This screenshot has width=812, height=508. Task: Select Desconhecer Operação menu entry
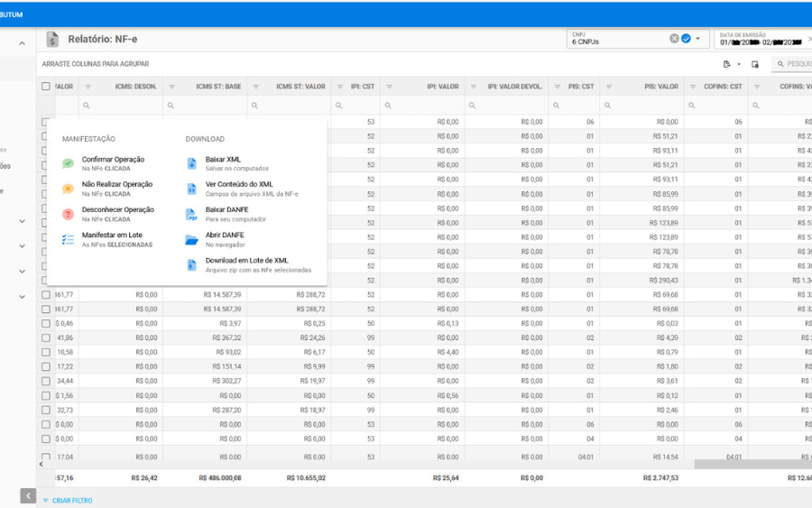[x=117, y=214]
